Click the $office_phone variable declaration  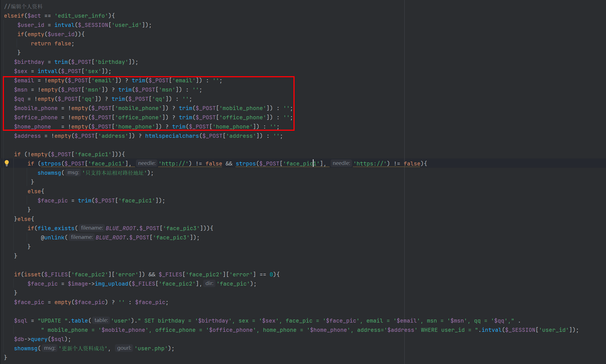[36, 117]
